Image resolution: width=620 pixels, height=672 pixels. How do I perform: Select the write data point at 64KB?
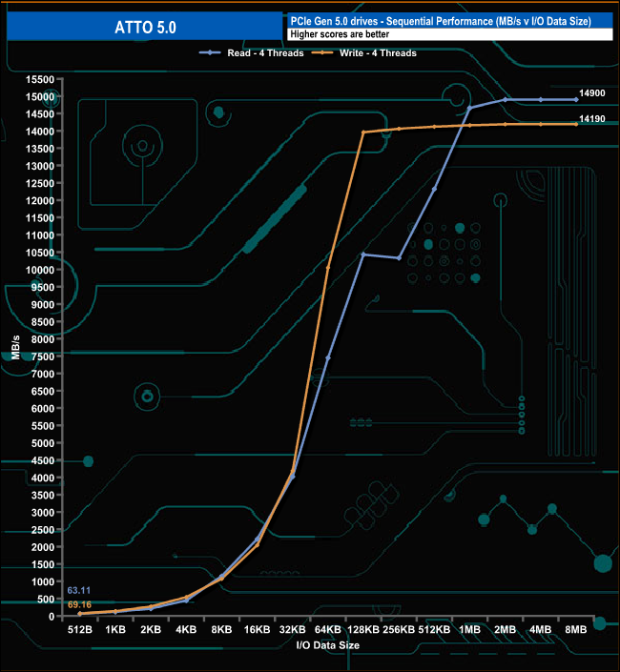point(328,269)
